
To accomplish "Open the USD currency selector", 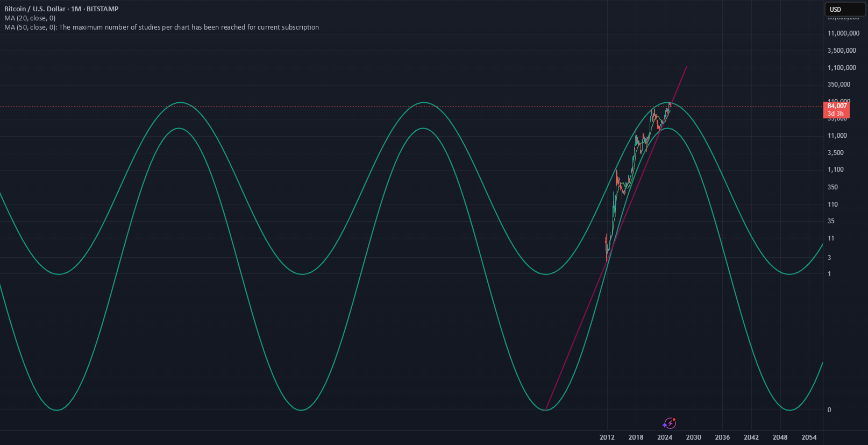I will [x=845, y=9].
